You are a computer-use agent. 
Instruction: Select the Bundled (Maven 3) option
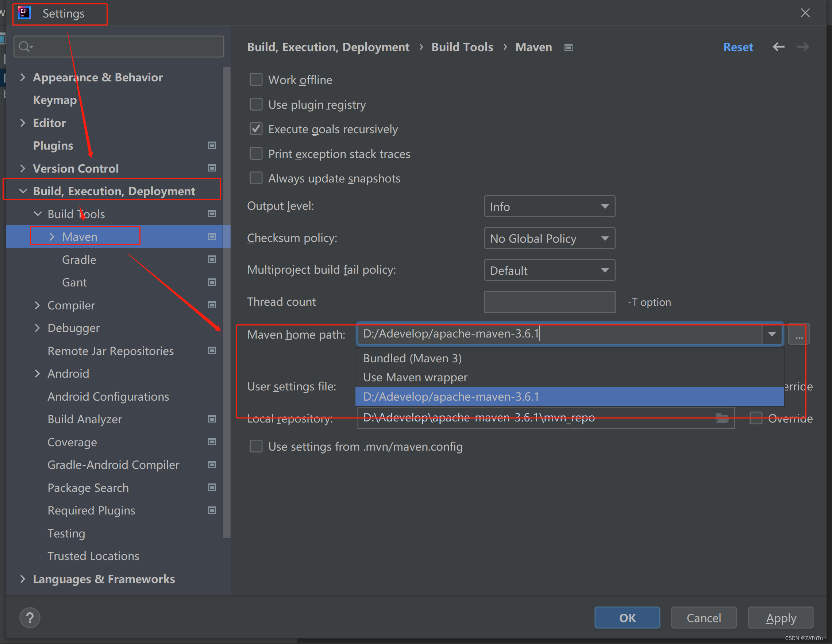412,358
